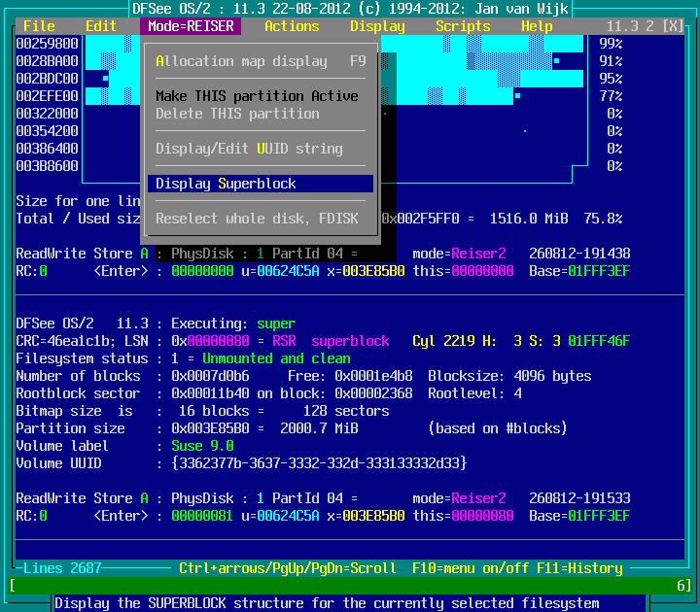Open the Edit menu

tap(101, 26)
